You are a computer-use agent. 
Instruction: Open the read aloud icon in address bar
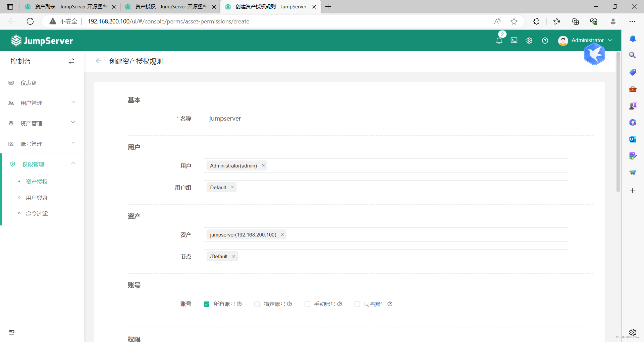(497, 21)
